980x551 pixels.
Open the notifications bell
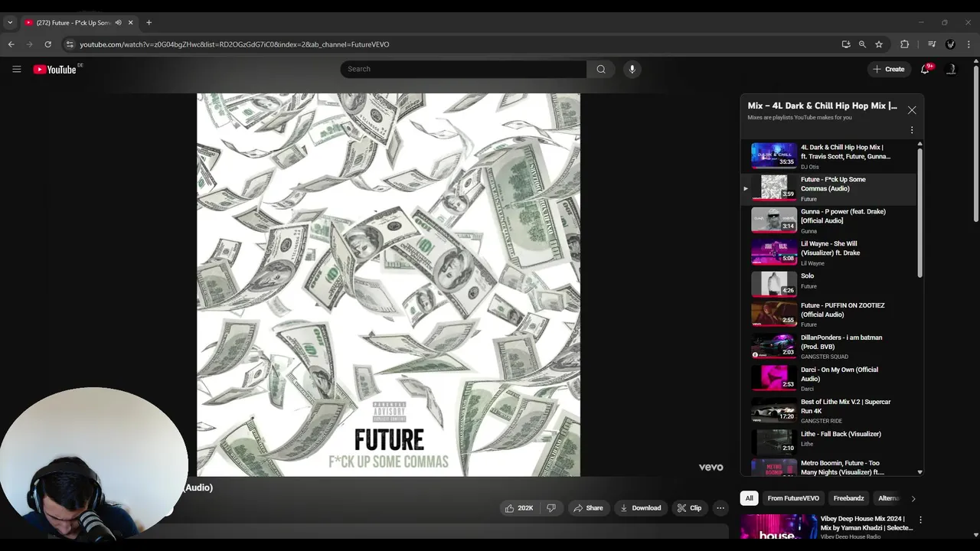pos(925,69)
